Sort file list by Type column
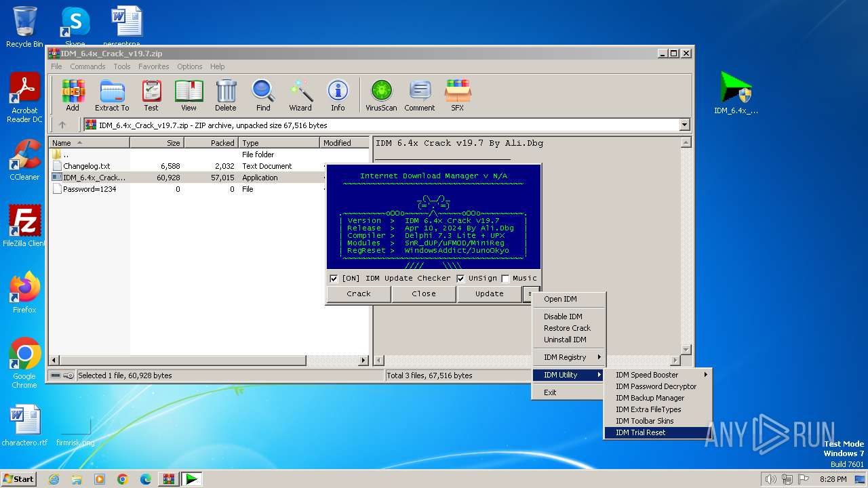 click(x=279, y=143)
